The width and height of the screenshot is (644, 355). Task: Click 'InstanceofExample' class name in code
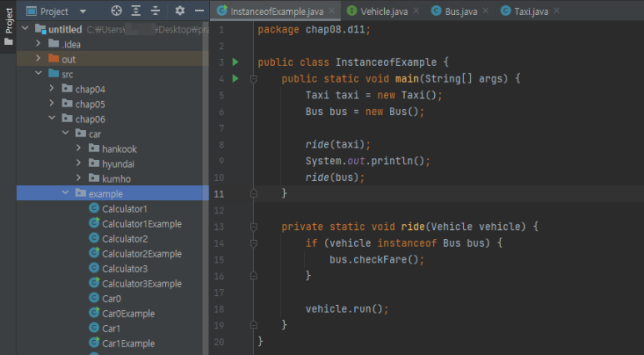click(386, 62)
